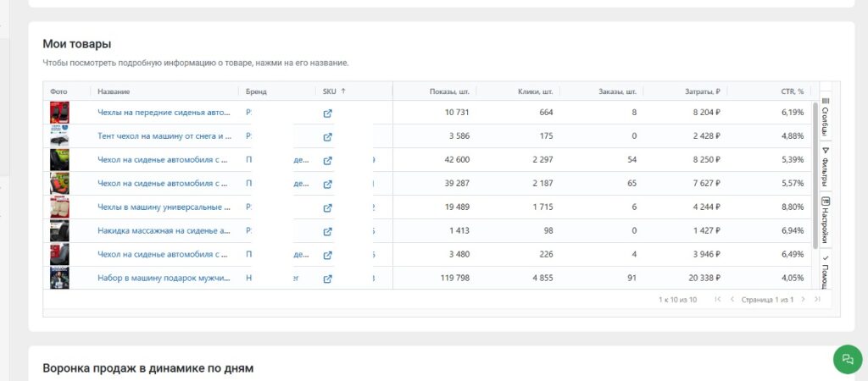This screenshot has width=868, height=381.
Task: Jump to the last table page
Action: pyautogui.click(x=817, y=300)
